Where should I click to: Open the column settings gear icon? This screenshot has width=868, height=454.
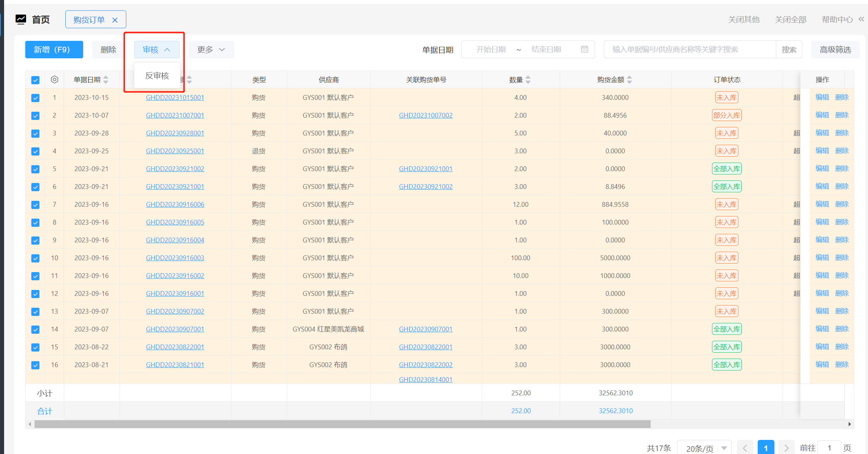coord(55,79)
